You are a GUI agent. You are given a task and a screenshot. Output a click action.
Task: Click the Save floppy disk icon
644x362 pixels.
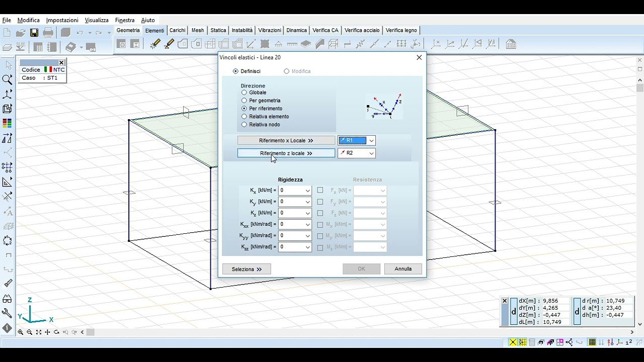point(34,33)
